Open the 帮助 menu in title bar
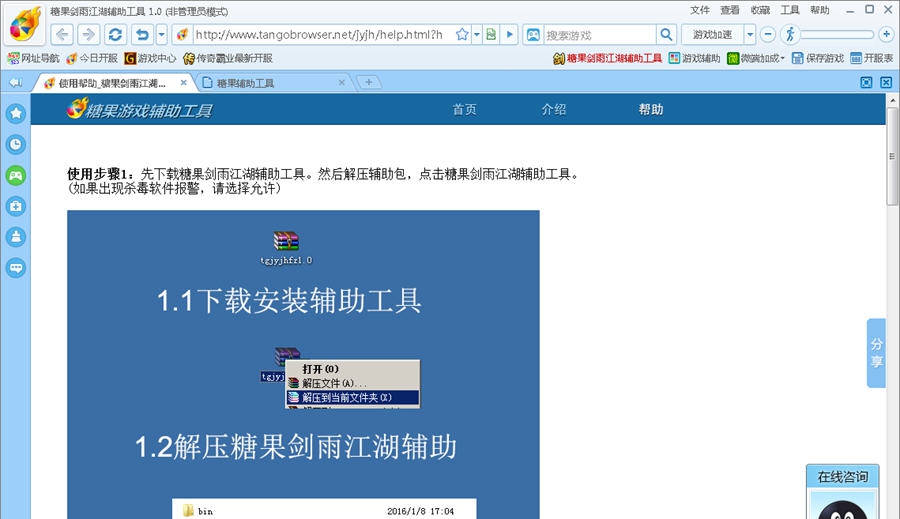Image resolution: width=900 pixels, height=519 pixels. tap(820, 10)
